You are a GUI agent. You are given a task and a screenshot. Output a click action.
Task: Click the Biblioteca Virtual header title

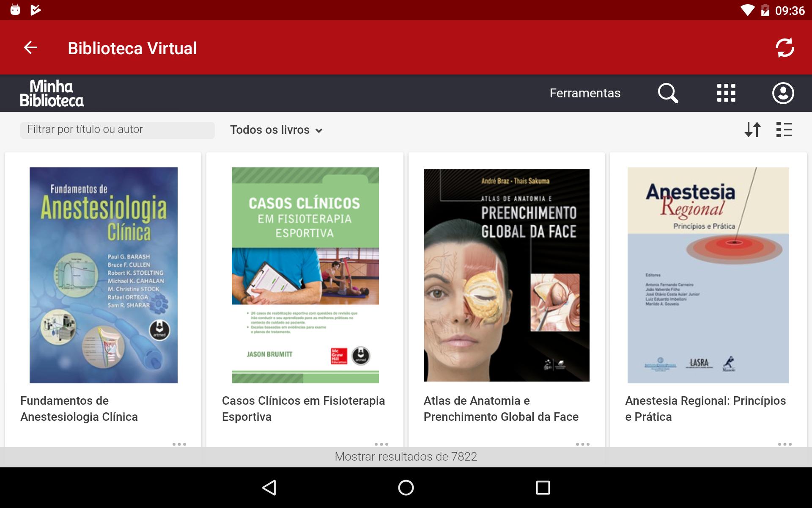point(132,48)
